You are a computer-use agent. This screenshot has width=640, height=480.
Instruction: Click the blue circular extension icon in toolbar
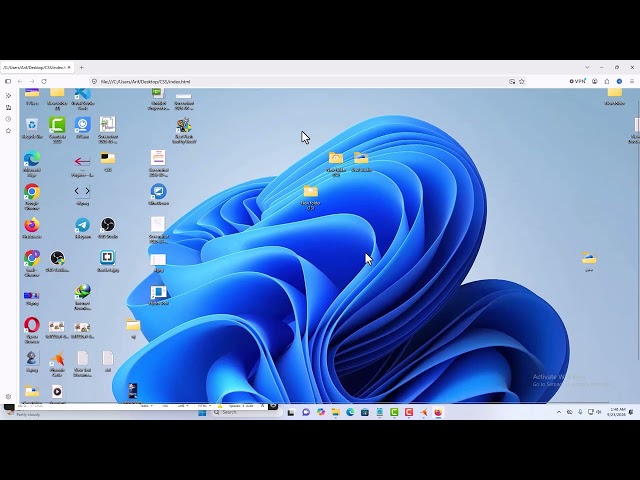pos(619,81)
